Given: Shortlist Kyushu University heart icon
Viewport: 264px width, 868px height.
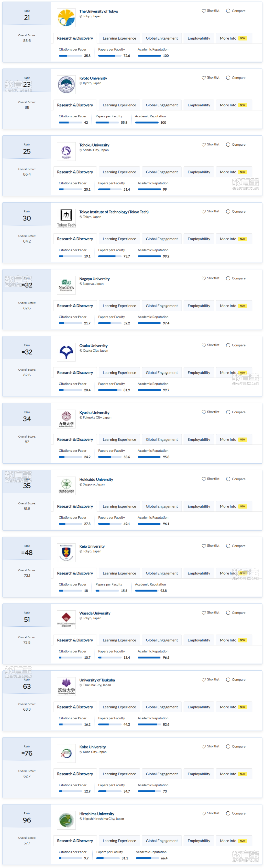Looking at the screenshot, I should tap(204, 412).
